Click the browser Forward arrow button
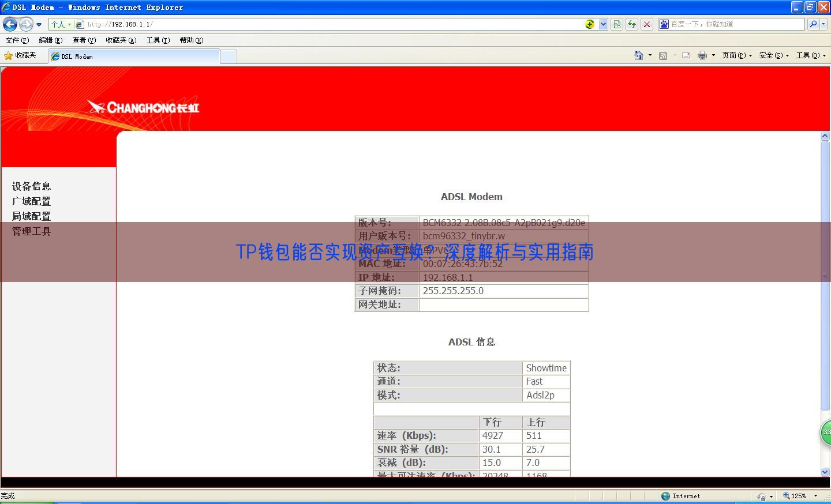This screenshot has height=504, width=831. pos(26,24)
